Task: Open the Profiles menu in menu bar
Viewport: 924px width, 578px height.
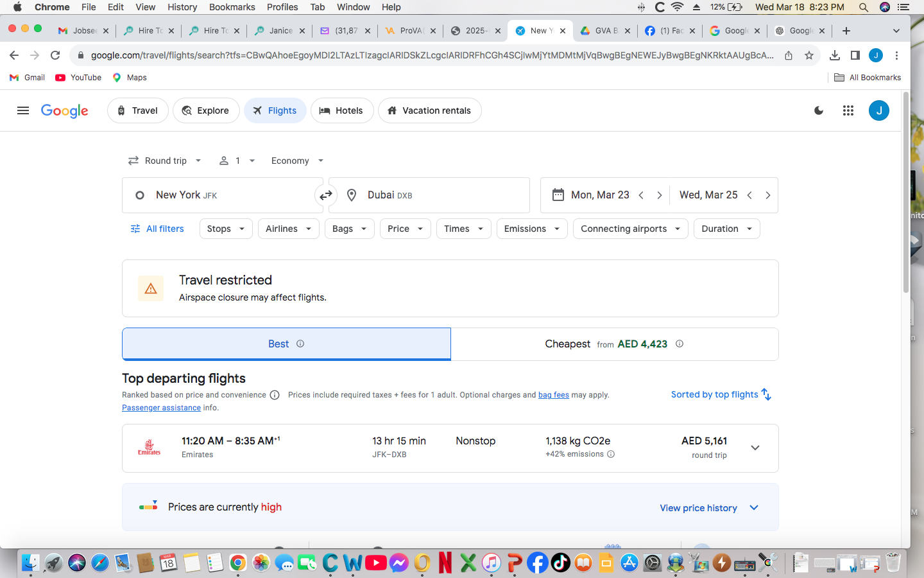Action: click(282, 7)
